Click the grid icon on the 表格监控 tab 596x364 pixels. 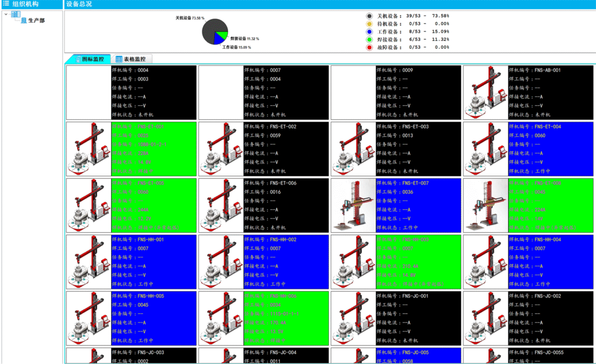pos(120,59)
